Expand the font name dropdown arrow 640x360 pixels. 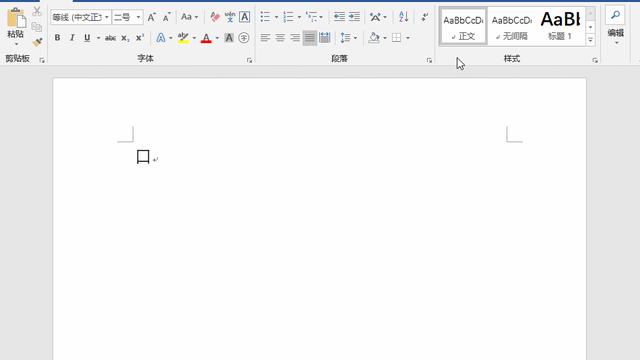[x=107, y=17]
